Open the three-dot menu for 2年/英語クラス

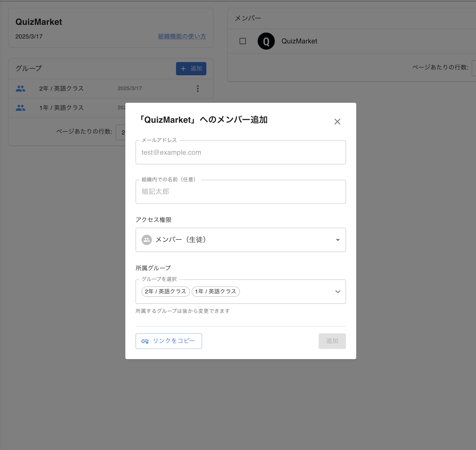[198, 89]
